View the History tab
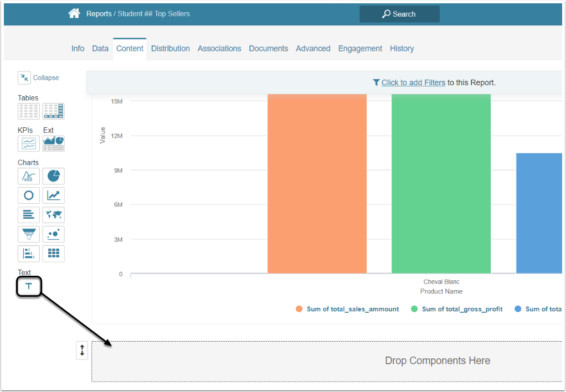The height and width of the screenshot is (392, 566). point(402,48)
